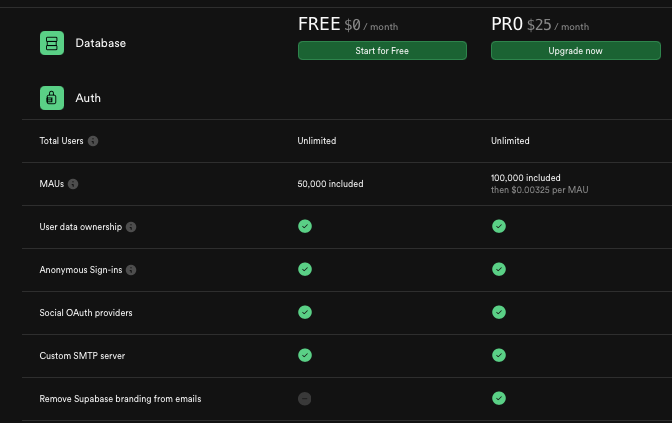Open info icon beside User data ownership
Screen dimensions: 672x423
click(x=131, y=227)
